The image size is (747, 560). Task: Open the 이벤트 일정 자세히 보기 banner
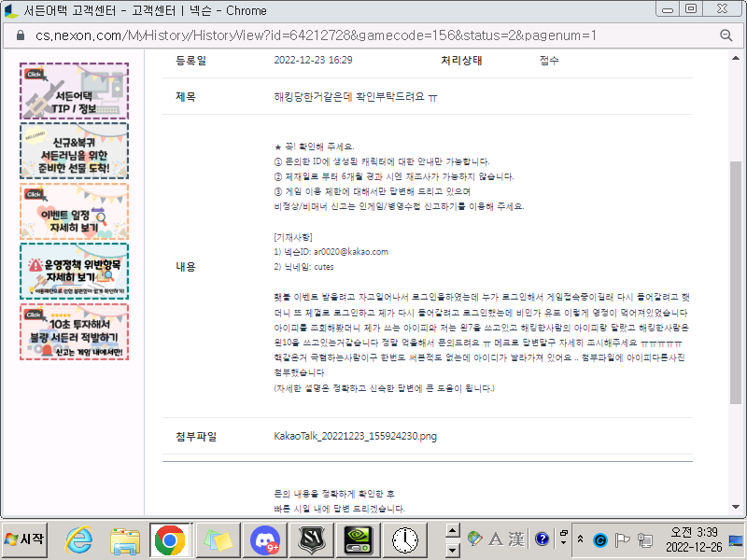pyautogui.click(x=74, y=212)
